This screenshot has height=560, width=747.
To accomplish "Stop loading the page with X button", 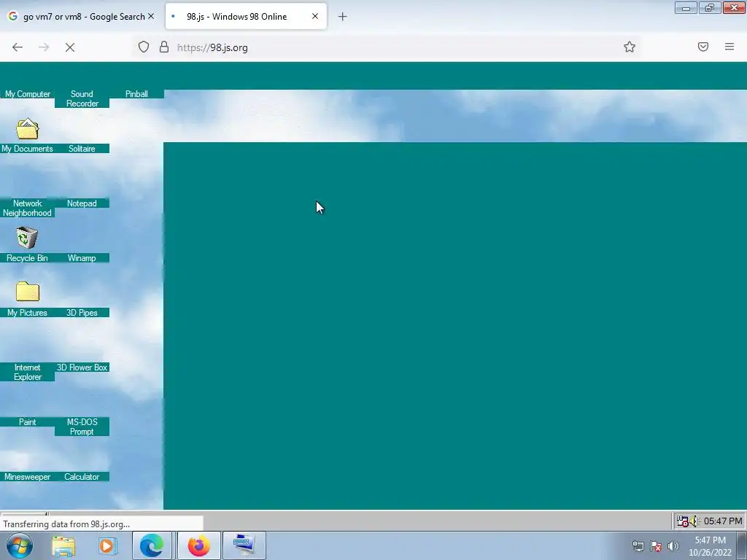I will click(70, 47).
